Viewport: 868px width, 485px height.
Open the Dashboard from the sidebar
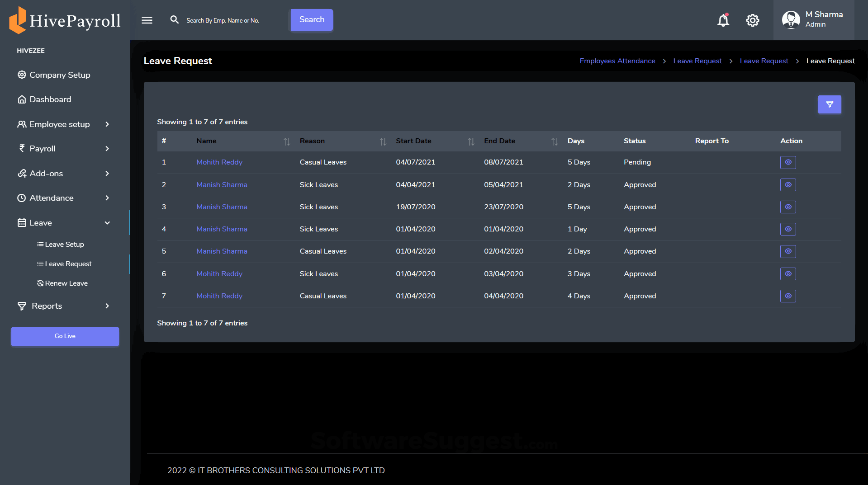click(x=50, y=99)
